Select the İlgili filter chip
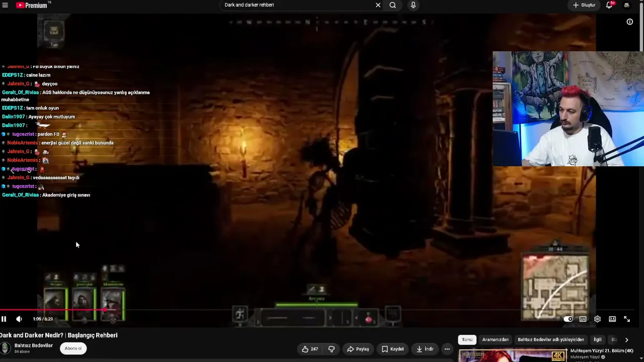The width and height of the screenshot is (644, 362). coord(597,340)
